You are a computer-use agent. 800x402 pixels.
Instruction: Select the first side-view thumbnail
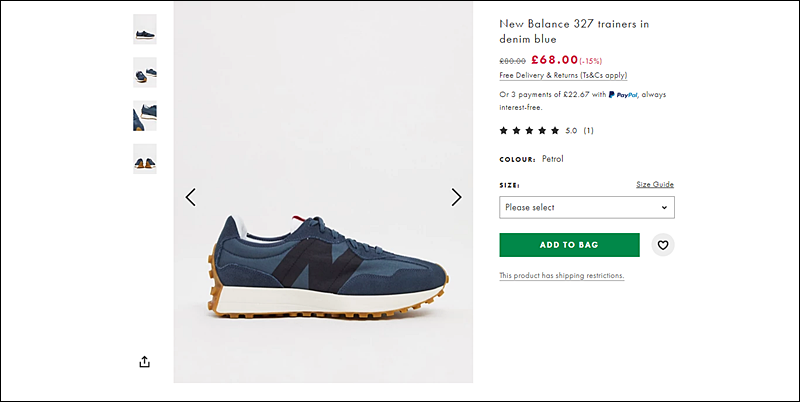(145, 29)
